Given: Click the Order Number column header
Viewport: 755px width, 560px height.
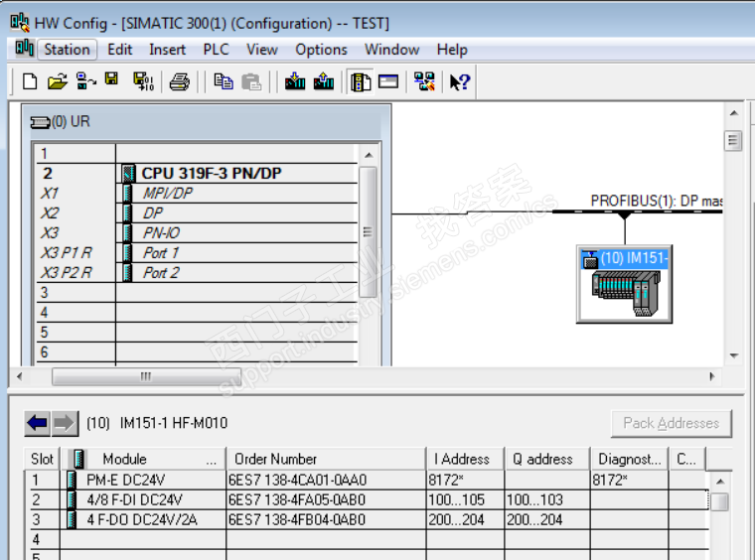Looking at the screenshot, I should pyautogui.click(x=326, y=459).
